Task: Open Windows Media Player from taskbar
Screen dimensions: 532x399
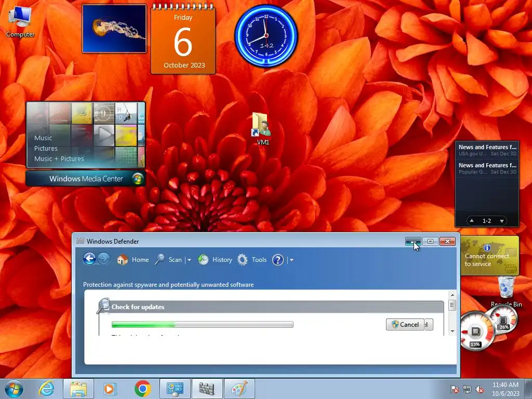Action: (x=110, y=389)
